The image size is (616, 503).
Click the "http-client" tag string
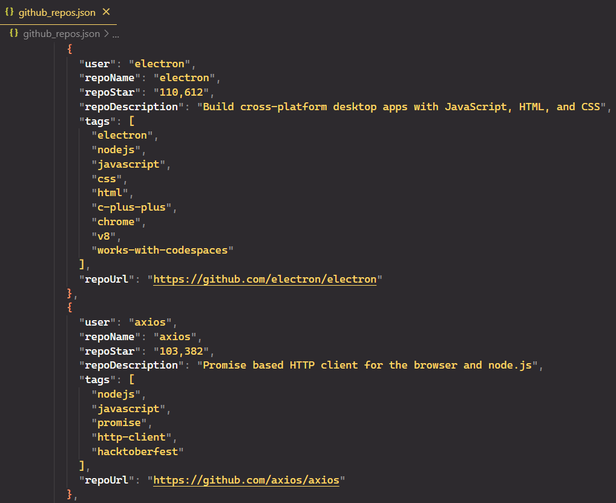[x=131, y=437]
